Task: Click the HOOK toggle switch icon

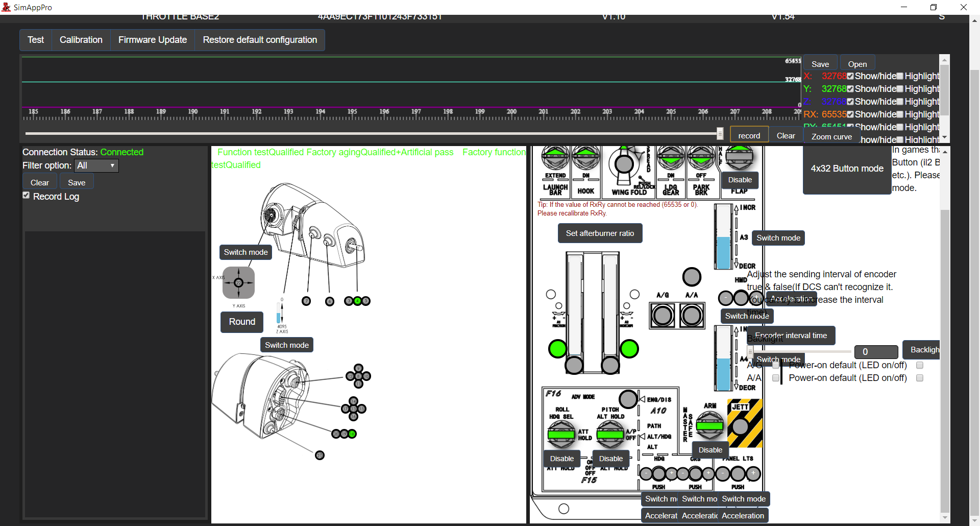Action: [586, 157]
